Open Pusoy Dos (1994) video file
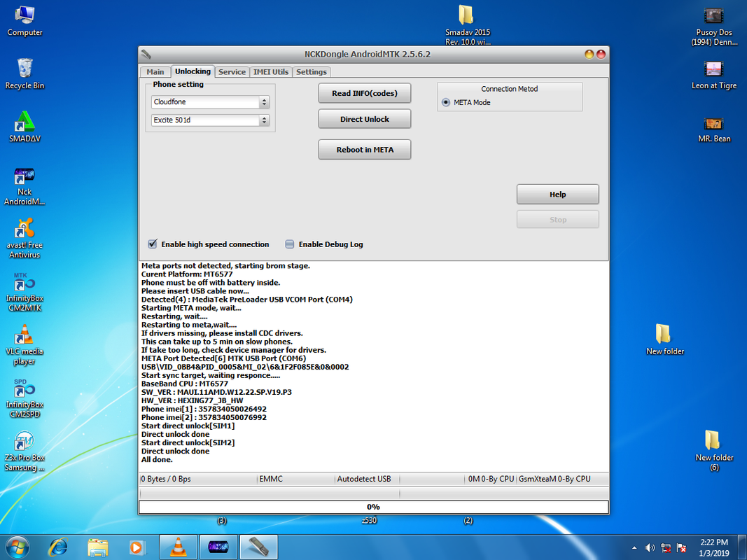The height and width of the screenshot is (560, 747). click(x=714, y=26)
